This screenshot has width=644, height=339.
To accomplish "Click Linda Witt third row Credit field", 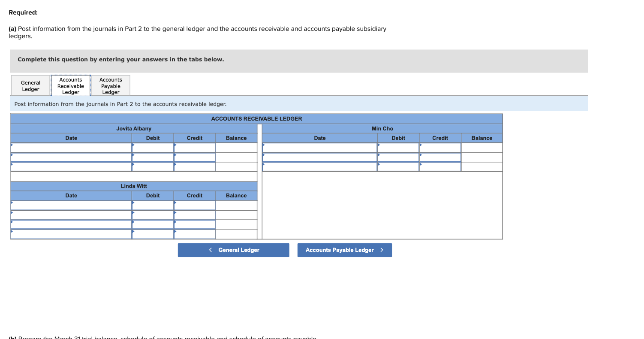I will 195,224.
